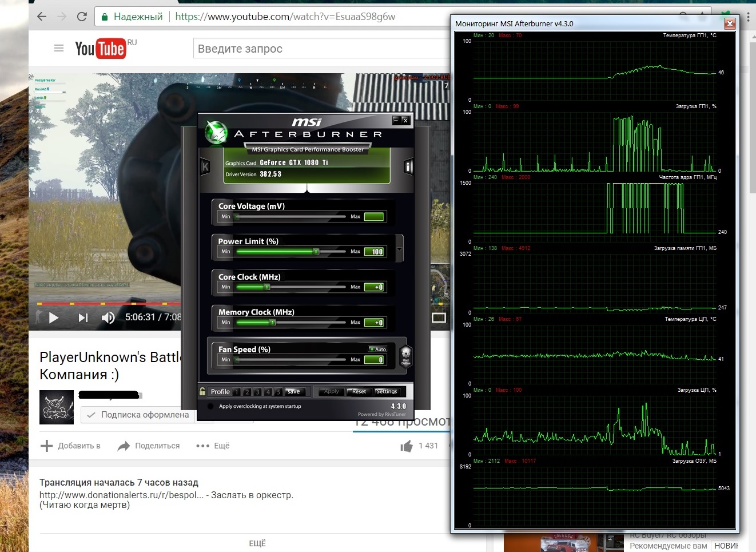
Task: Click the Загрузка ГП1 graph label
Action: tap(696, 106)
